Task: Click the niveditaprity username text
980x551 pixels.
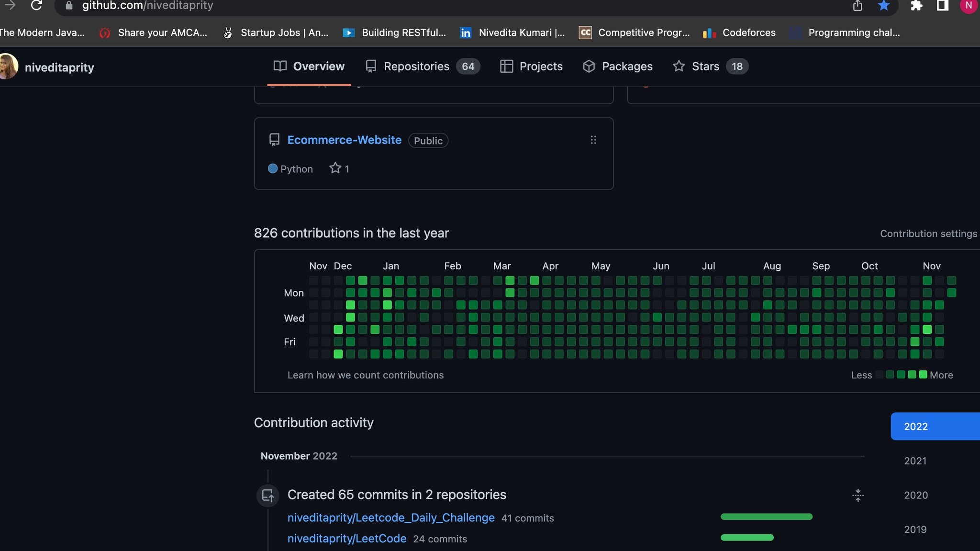Action: click(59, 67)
